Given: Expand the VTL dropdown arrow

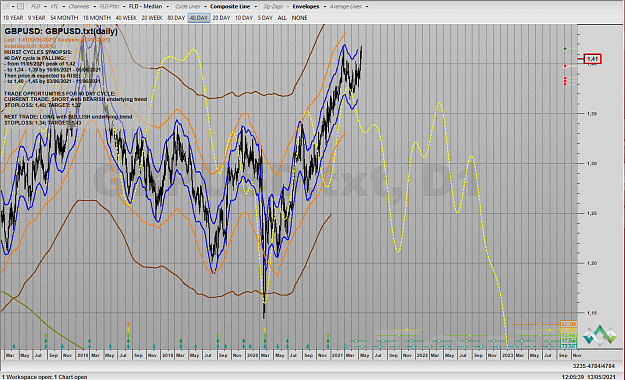Looking at the screenshot, I should tap(63, 6).
